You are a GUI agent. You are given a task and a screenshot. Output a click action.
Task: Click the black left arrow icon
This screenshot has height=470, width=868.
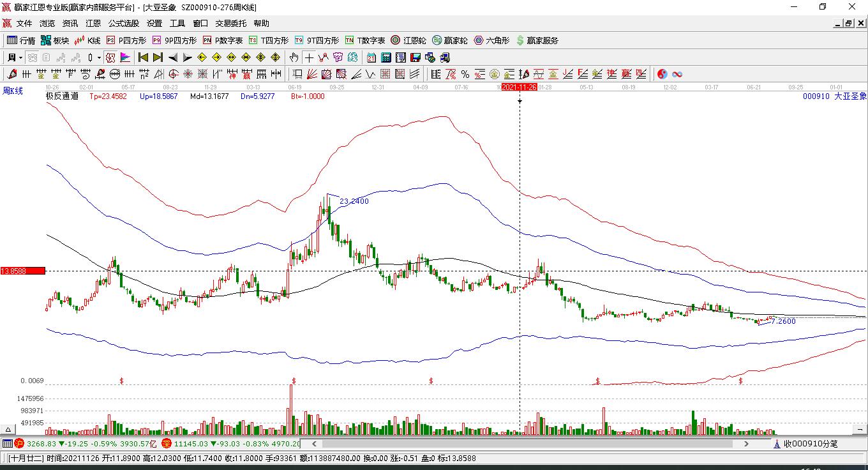coord(172,57)
